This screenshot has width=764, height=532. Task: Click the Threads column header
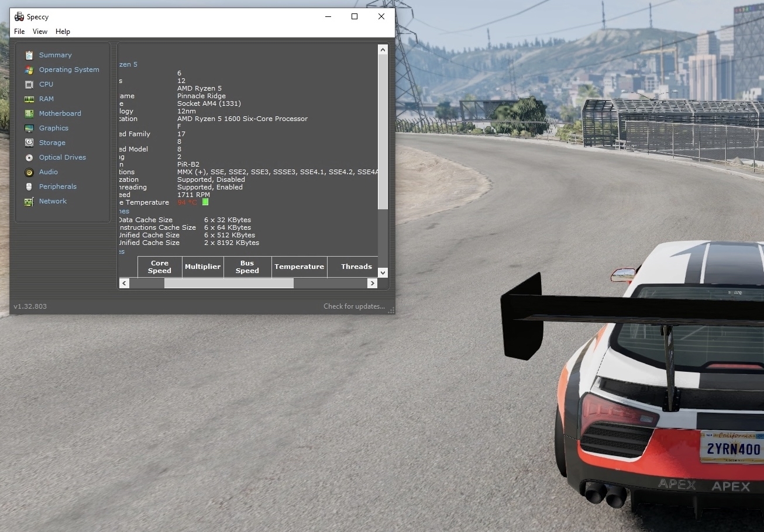tap(353, 267)
